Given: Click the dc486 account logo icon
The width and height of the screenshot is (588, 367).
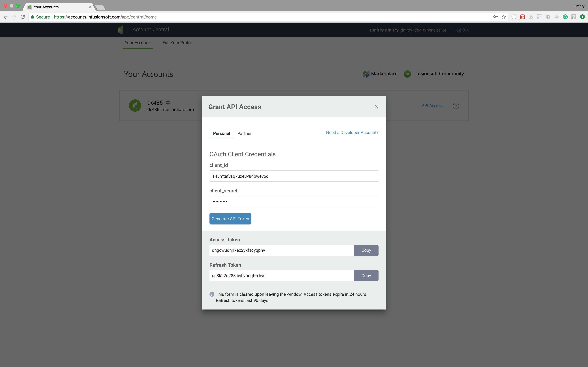Looking at the screenshot, I should pyautogui.click(x=135, y=106).
